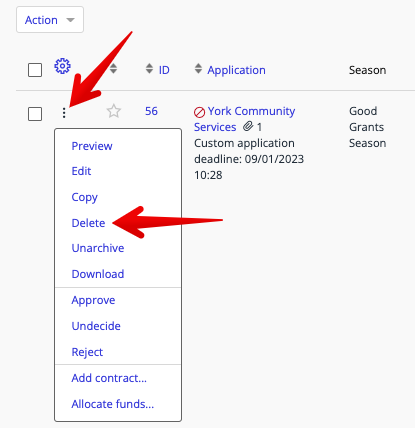Sort by the Application column arrows
Screen dimensions: 415x428
tap(198, 69)
